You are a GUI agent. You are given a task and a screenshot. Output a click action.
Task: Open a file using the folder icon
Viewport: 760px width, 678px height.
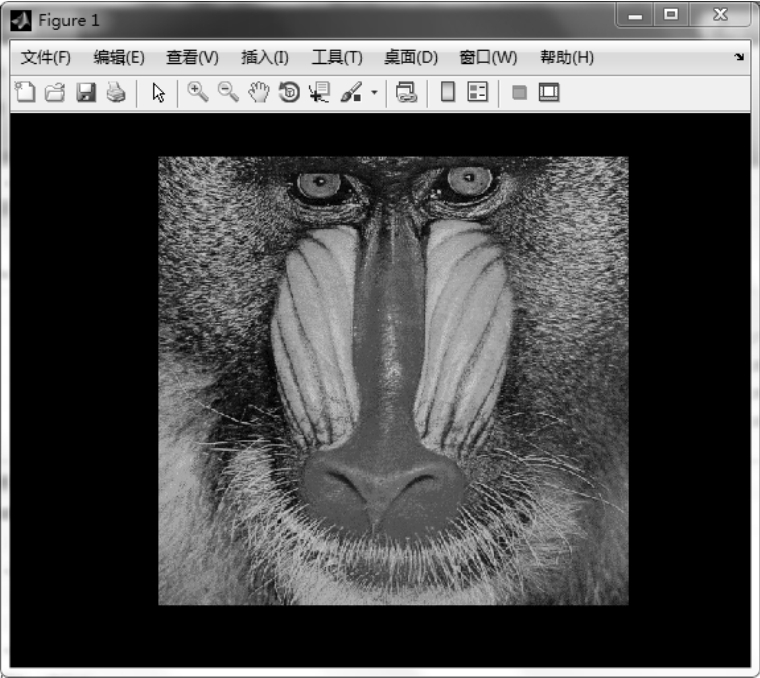pos(55,93)
